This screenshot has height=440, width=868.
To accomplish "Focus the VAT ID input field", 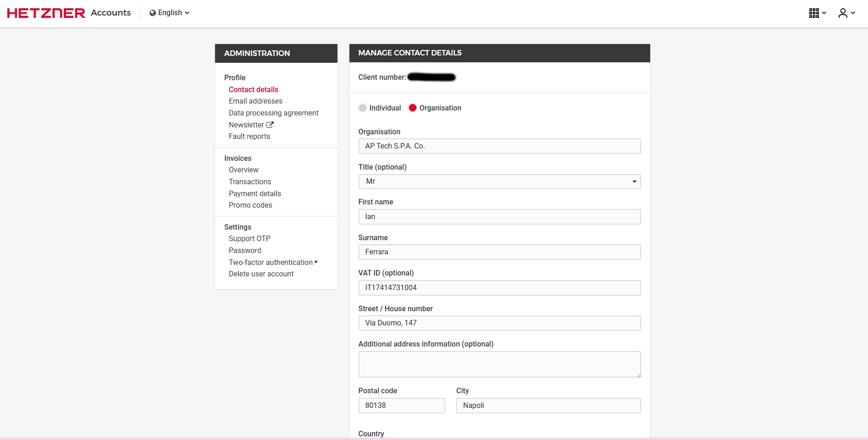I will [499, 288].
